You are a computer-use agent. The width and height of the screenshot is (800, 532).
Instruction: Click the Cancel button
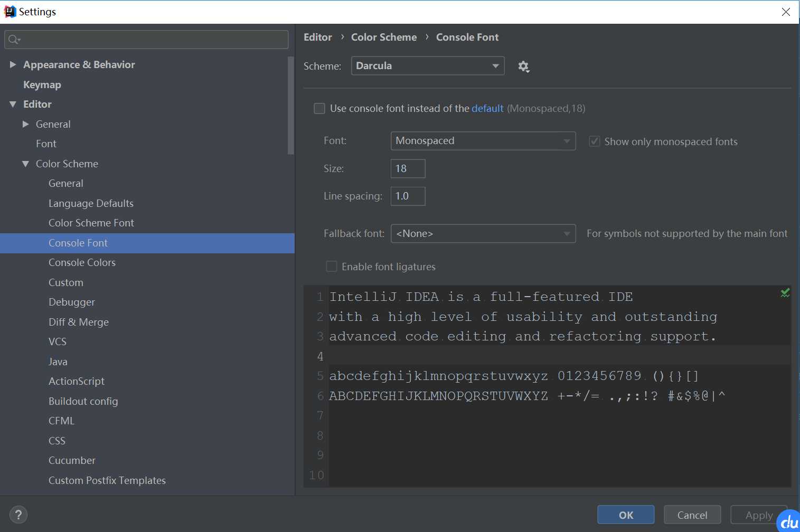click(692, 515)
